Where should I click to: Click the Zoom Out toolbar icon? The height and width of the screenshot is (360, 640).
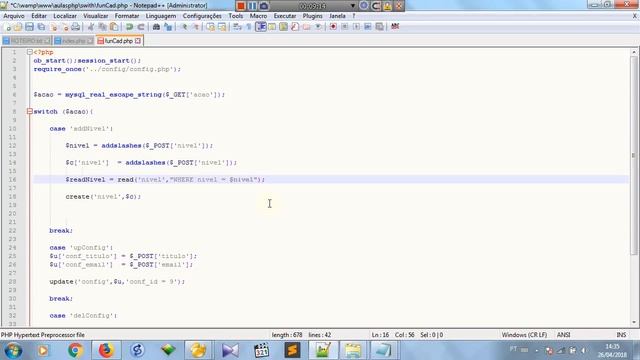tap(196, 27)
